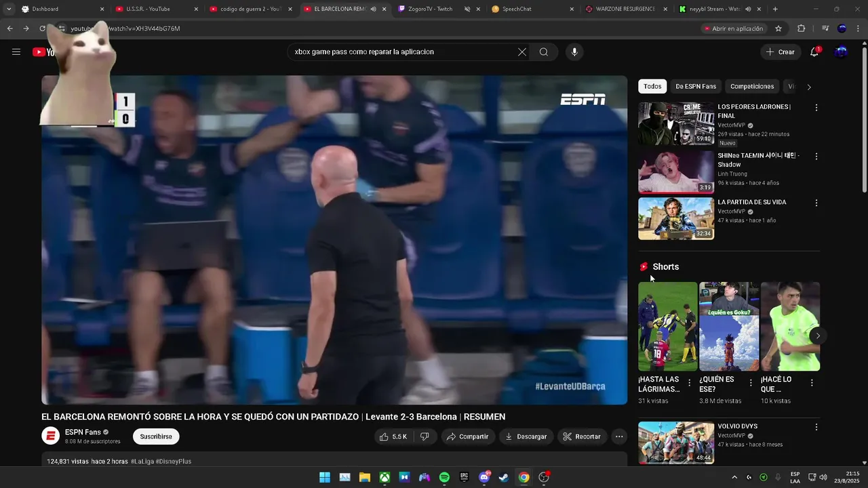This screenshot has width=868, height=488.
Task: Expand the video description box
Action: pyautogui.click(x=334, y=460)
